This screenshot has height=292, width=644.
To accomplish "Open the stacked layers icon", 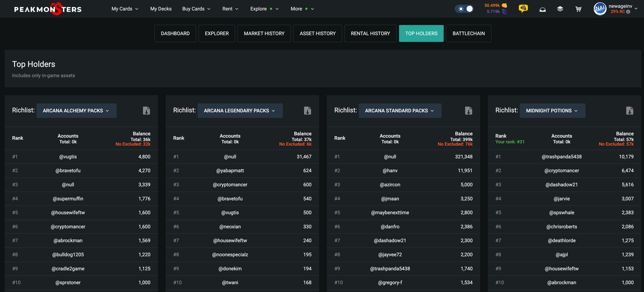I will pos(560,9).
